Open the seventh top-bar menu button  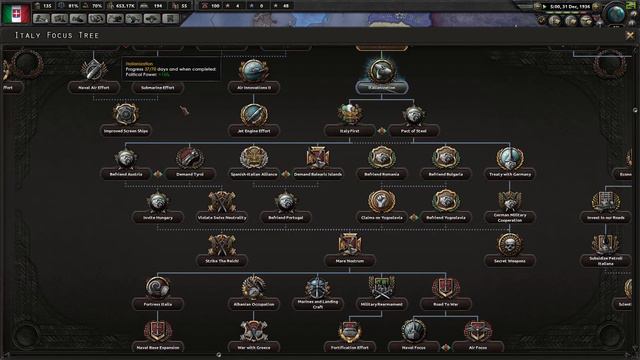click(152, 18)
